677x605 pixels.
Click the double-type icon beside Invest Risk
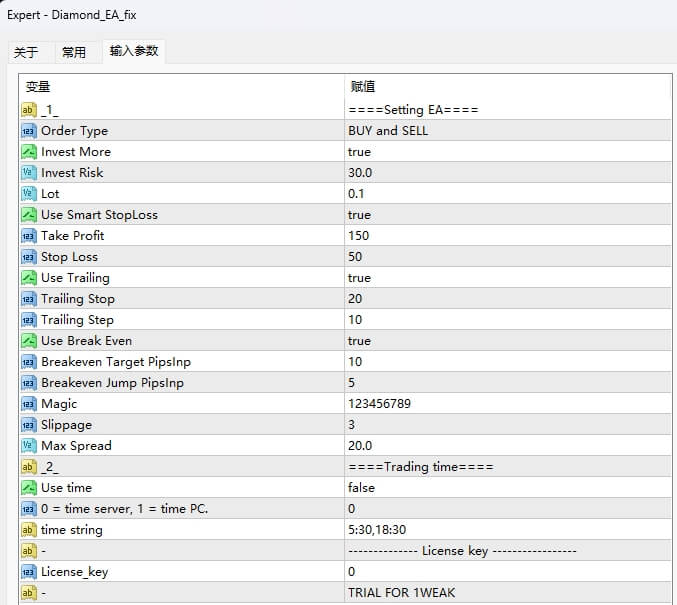click(28, 173)
